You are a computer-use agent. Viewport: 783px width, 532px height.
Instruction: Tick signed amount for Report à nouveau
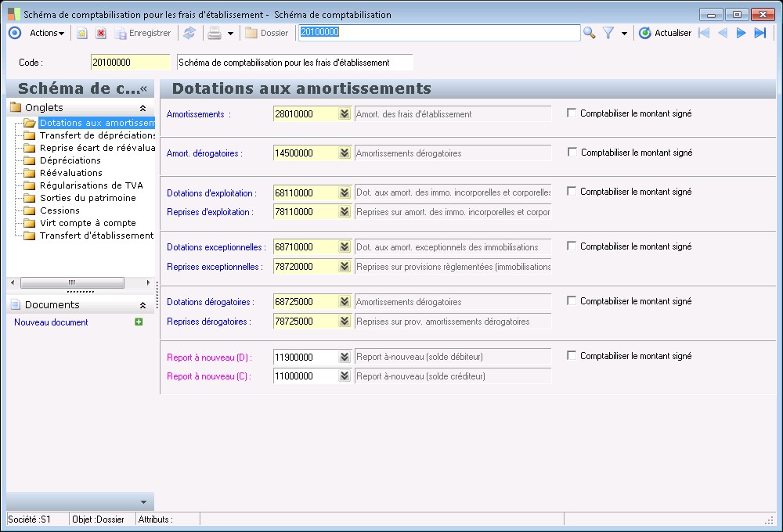572,356
